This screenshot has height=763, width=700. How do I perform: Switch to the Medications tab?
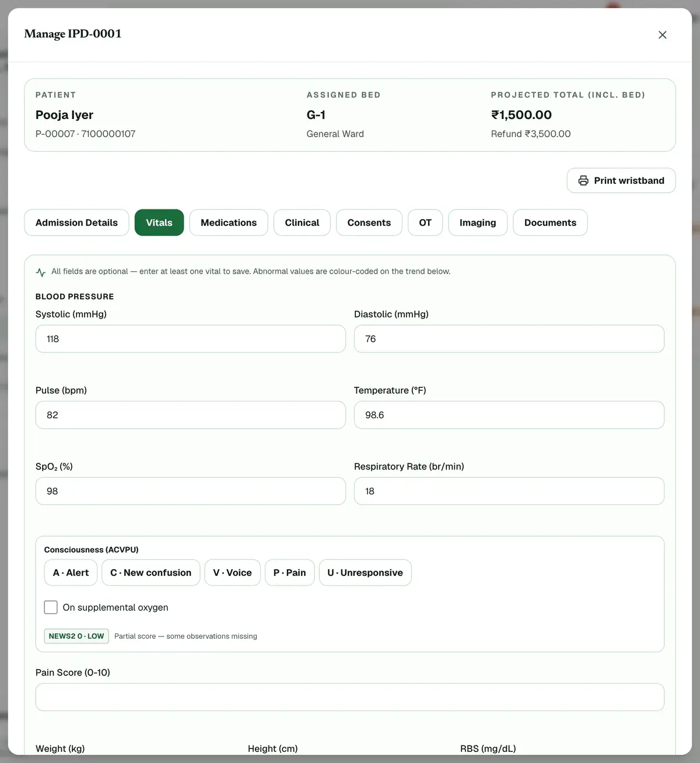point(229,223)
